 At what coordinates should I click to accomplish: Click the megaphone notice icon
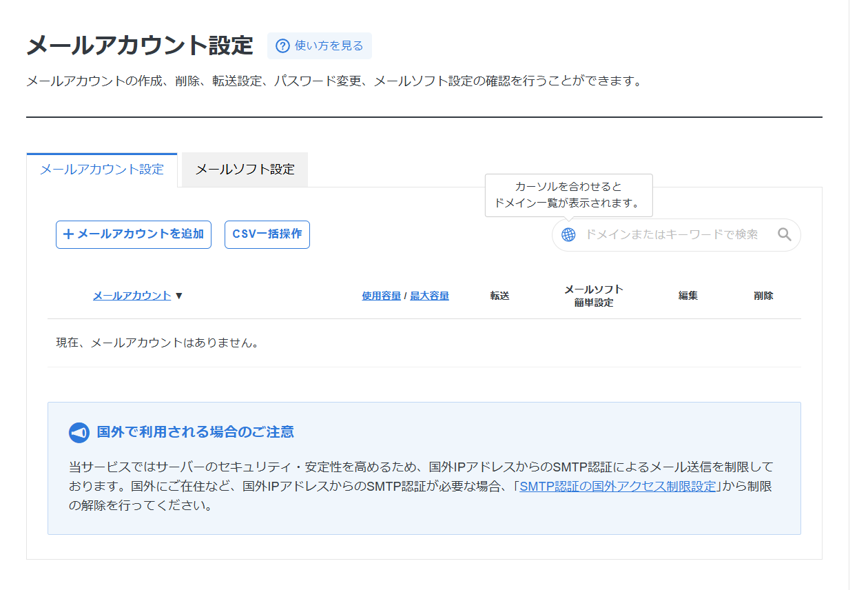(79, 433)
